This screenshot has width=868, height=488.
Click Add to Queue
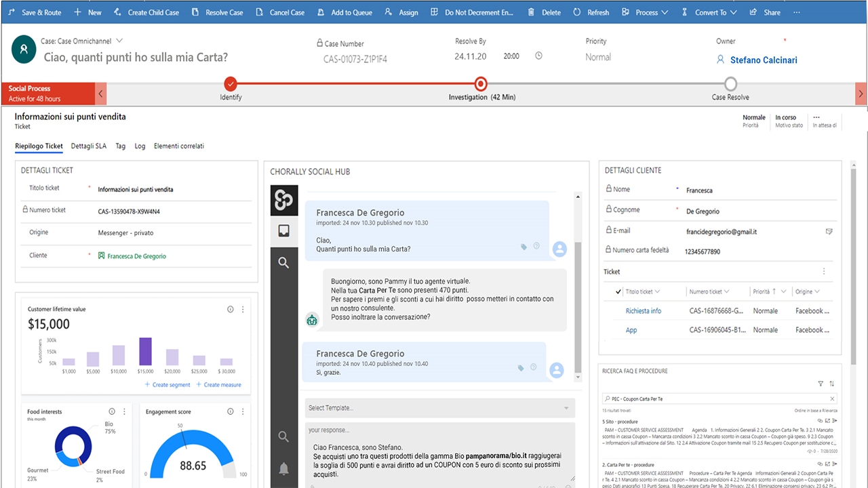coord(344,12)
